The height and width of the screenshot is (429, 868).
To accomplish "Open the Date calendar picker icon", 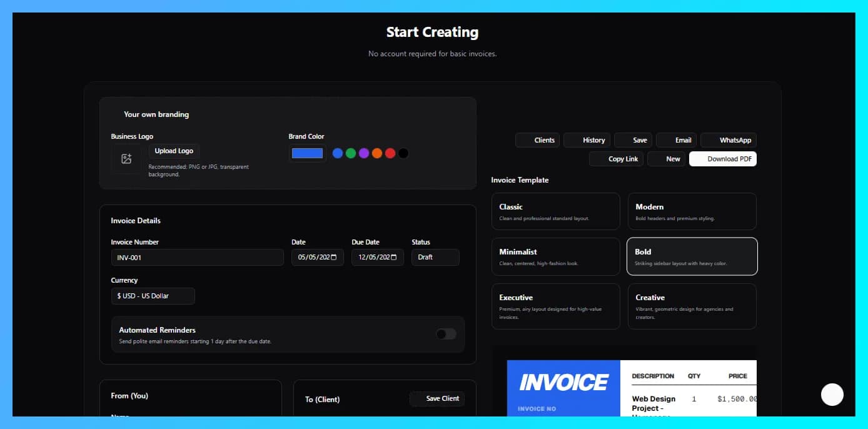I will pos(333,257).
